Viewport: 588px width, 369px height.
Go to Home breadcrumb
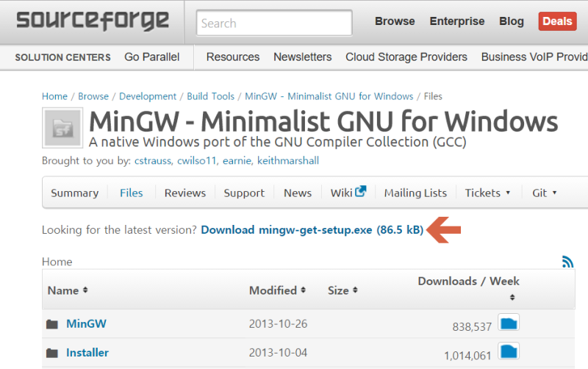click(x=54, y=96)
